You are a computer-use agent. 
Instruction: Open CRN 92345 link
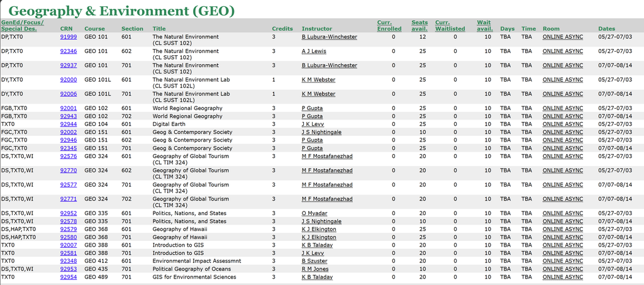68,148
